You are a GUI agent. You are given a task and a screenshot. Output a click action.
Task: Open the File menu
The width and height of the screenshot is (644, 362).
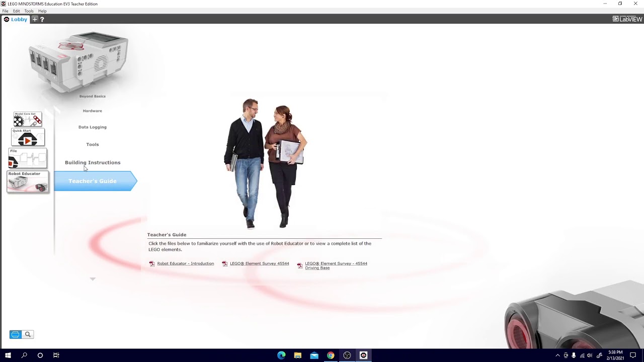[5, 11]
